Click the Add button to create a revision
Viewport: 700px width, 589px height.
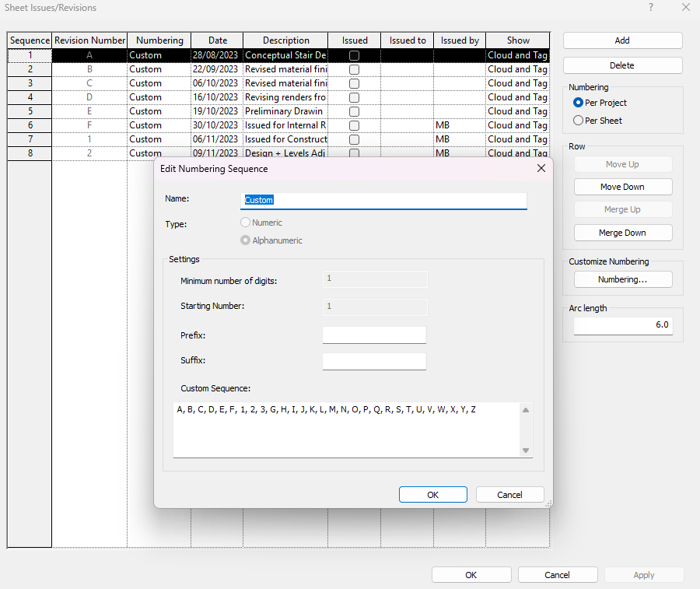coord(623,40)
